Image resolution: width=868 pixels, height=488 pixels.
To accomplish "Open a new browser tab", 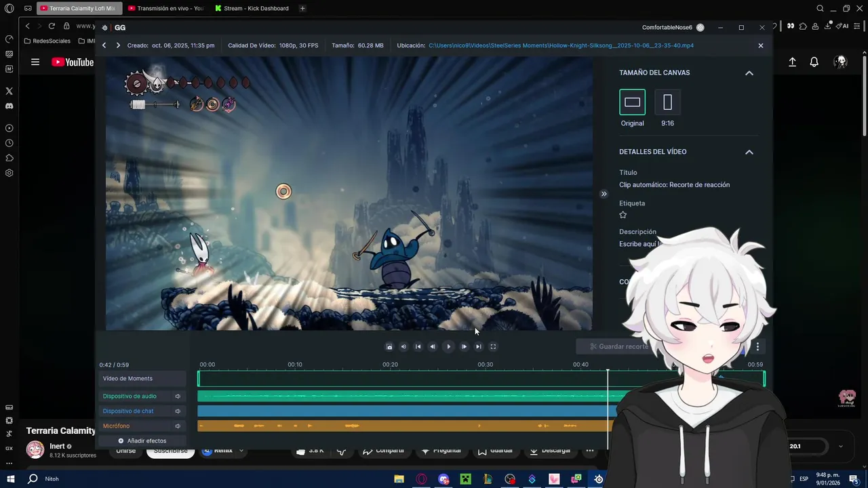I will click(x=302, y=8).
